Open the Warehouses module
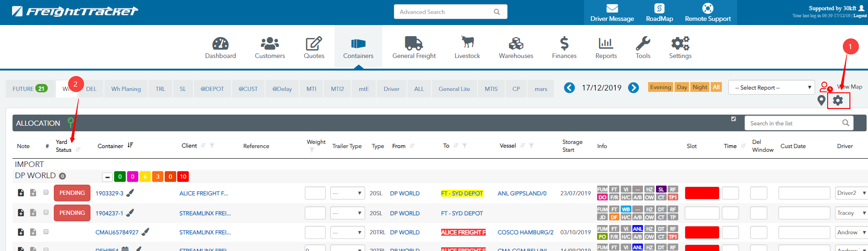 [x=516, y=48]
